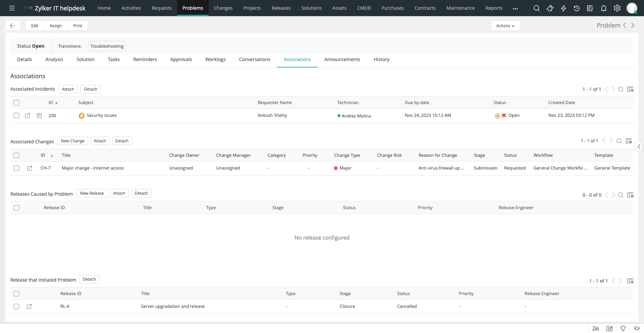
Task: Collapse the right side panel chevron
Action: point(639,147)
